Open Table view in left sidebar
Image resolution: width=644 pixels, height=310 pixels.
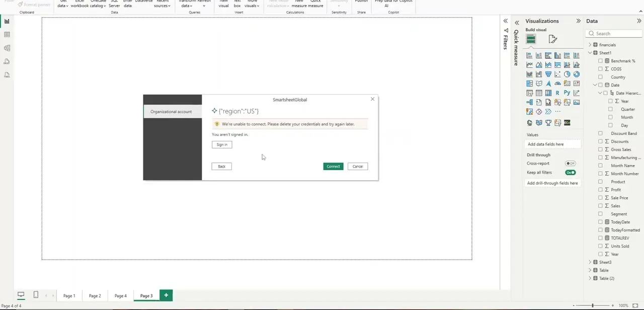pos(7,35)
